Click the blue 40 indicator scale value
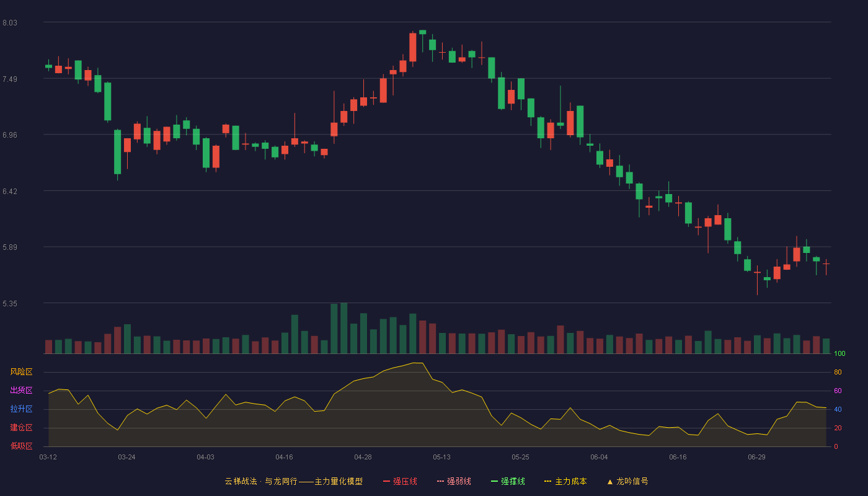 coord(838,410)
